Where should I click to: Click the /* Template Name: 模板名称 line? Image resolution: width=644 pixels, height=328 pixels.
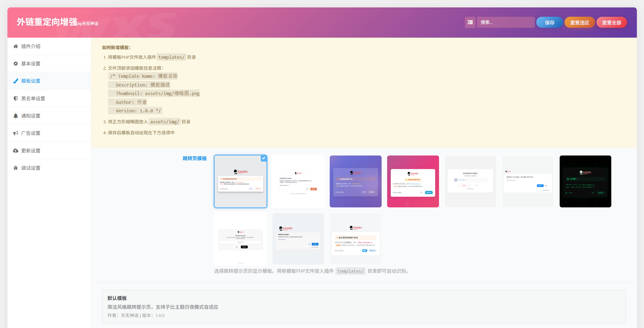point(143,76)
